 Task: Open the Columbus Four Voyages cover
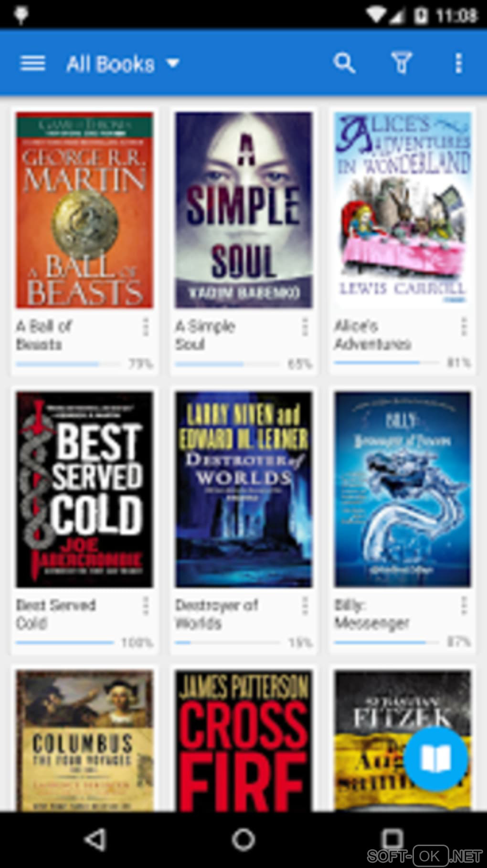click(85, 740)
